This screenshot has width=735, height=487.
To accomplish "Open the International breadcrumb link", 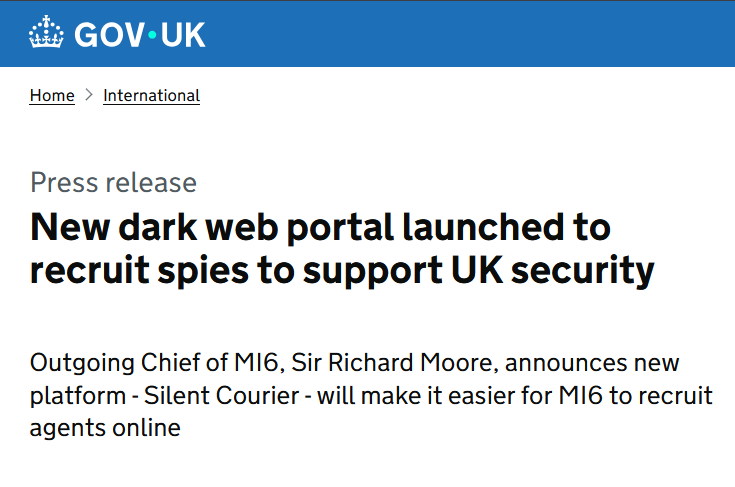I will pyautogui.click(x=151, y=96).
